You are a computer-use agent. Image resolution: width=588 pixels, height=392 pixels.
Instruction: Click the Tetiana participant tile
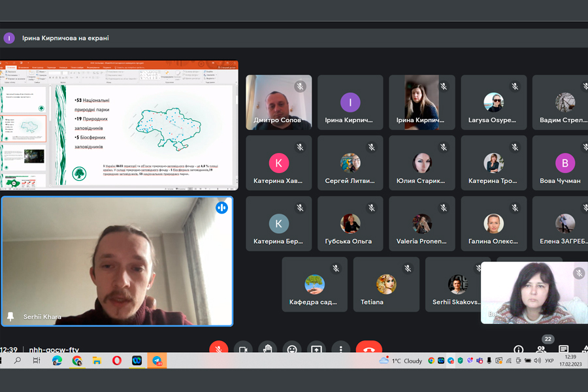click(386, 284)
